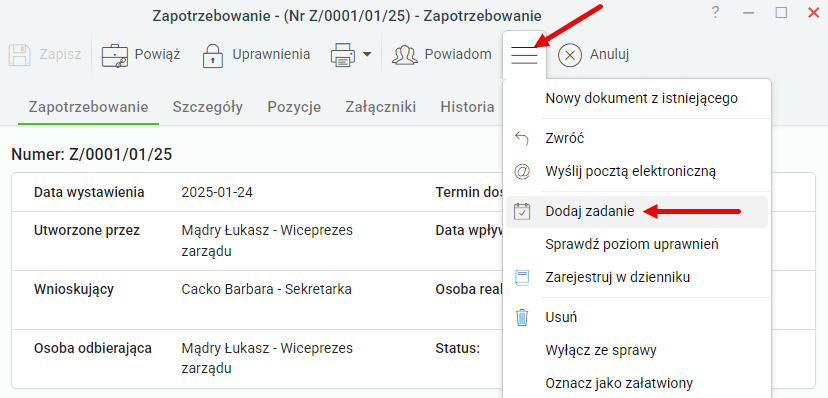828x398 pixels.
Task: Choose Oznacz jako załatwiony
Action: pos(637,383)
